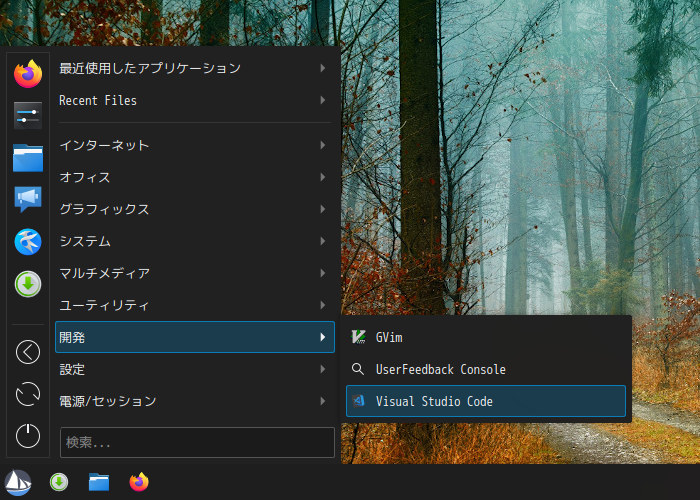This screenshot has height=500, width=700.
Task: Focus the 検索 search field
Action: click(197, 442)
